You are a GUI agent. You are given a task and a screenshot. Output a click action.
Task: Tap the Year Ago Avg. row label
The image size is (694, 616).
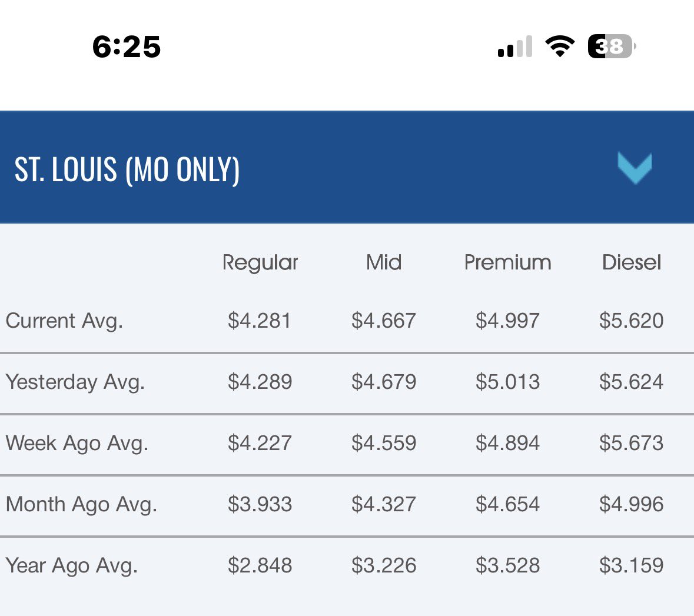coord(72,565)
